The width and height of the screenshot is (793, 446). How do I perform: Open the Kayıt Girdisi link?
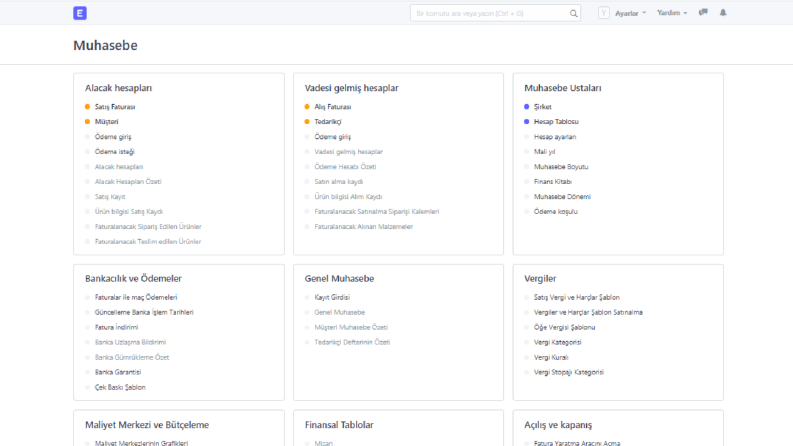[332, 297]
